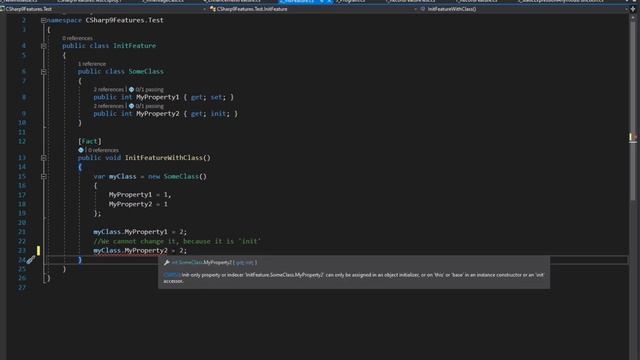The height and width of the screenshot is (360, 640).
Task: Click 'MyProperty1' in the property declaration
Action: pos(158,97)
